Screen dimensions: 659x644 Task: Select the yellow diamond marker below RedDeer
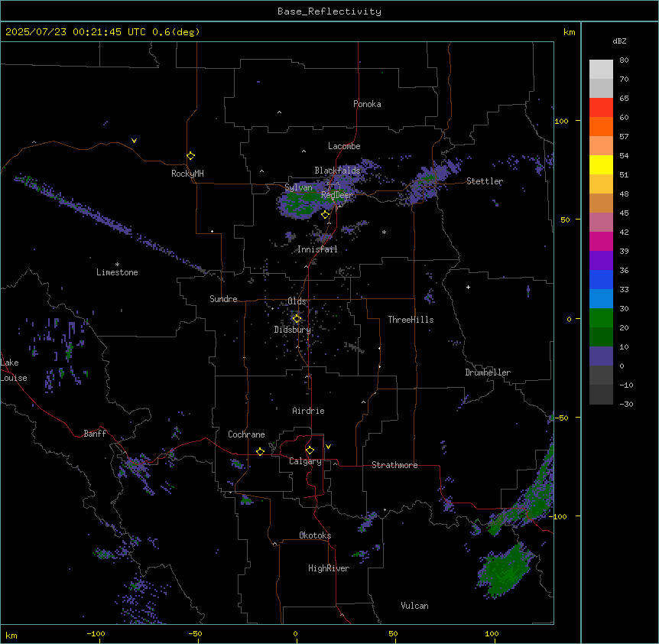pos(325,215)
